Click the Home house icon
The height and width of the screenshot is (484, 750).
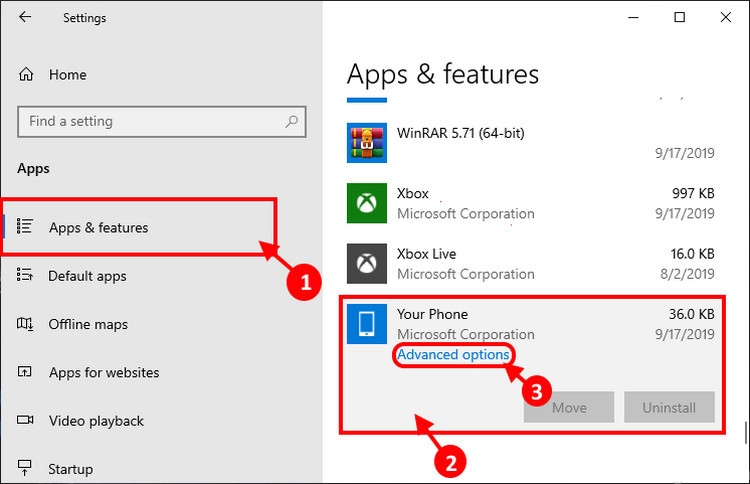[x=26, y=74]
